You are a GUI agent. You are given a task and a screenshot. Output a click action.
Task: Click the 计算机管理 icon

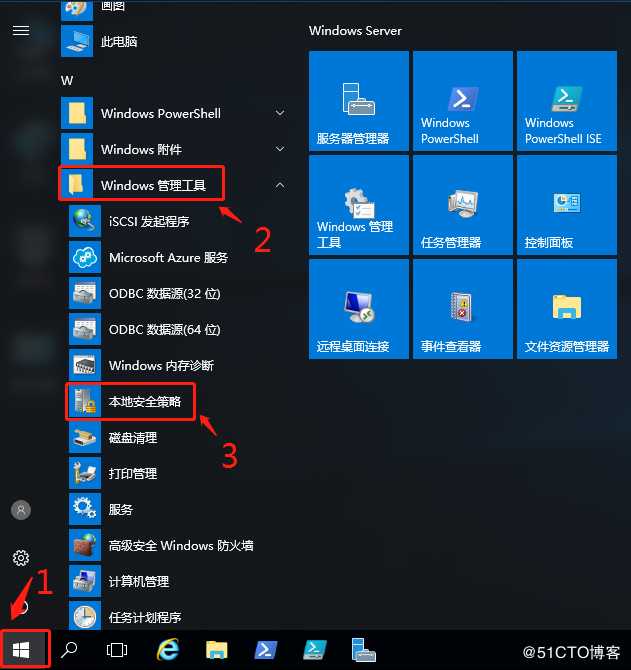[85, 581]
